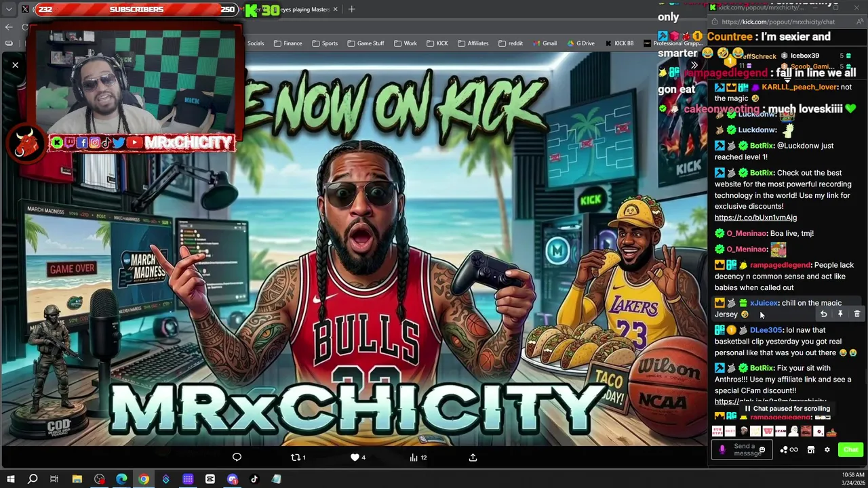Open chat settings gear icon
Screen dimensions: 868x488
827,449
